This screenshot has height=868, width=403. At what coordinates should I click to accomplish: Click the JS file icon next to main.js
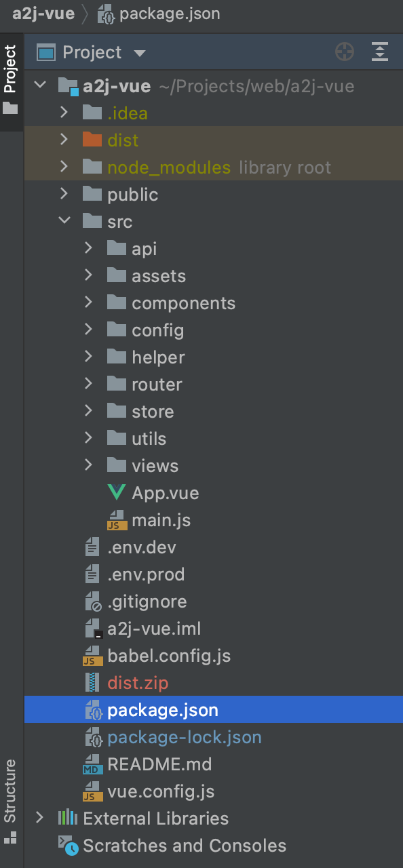coord(117,520)
